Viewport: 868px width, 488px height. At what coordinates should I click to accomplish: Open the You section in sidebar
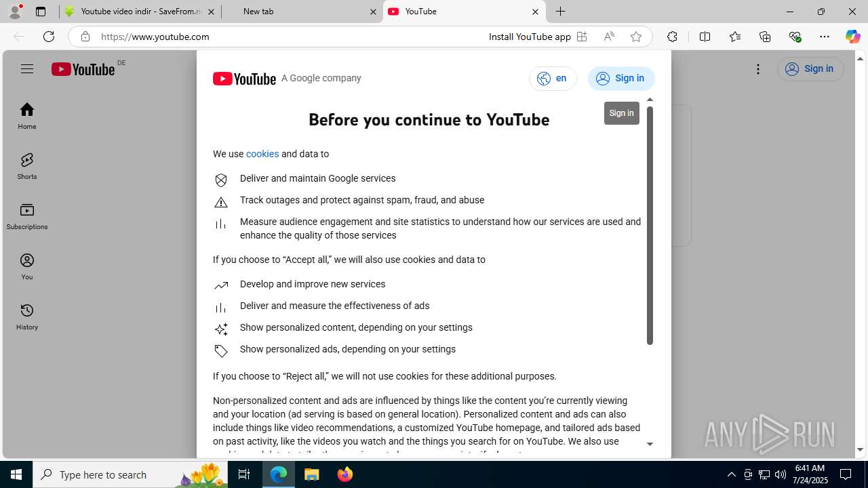click(x=27, y=266)
